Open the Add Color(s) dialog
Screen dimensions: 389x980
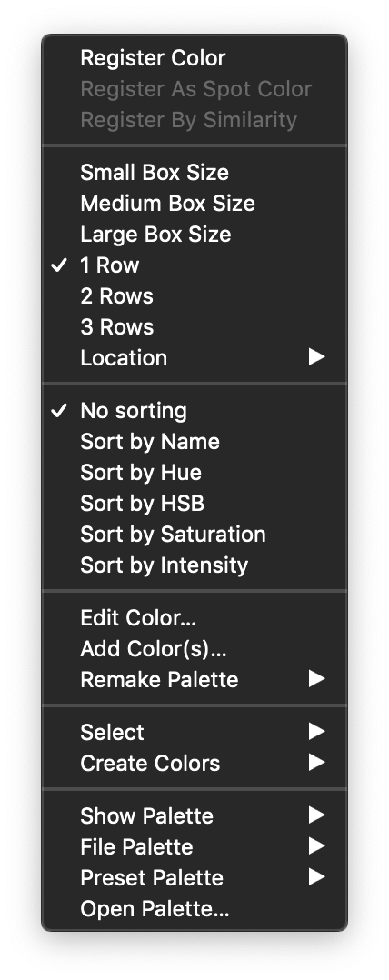(194, 649)
